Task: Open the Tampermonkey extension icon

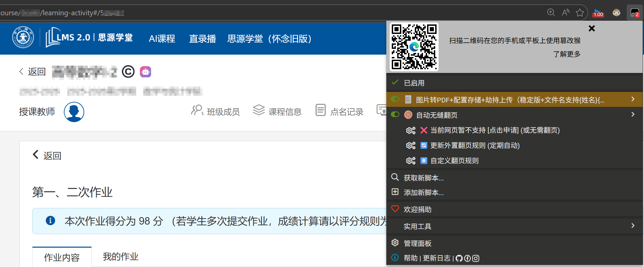Action: (634, 13)
